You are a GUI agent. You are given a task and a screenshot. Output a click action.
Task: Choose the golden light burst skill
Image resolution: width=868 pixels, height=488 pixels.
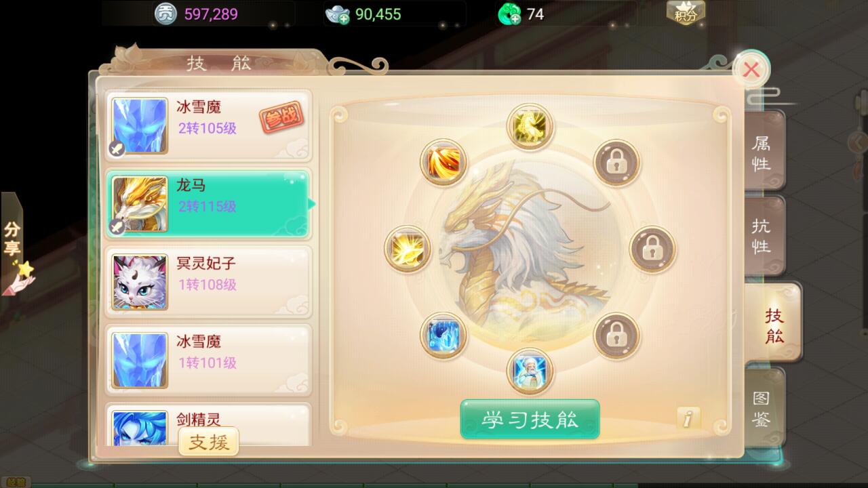pos(408,249)
